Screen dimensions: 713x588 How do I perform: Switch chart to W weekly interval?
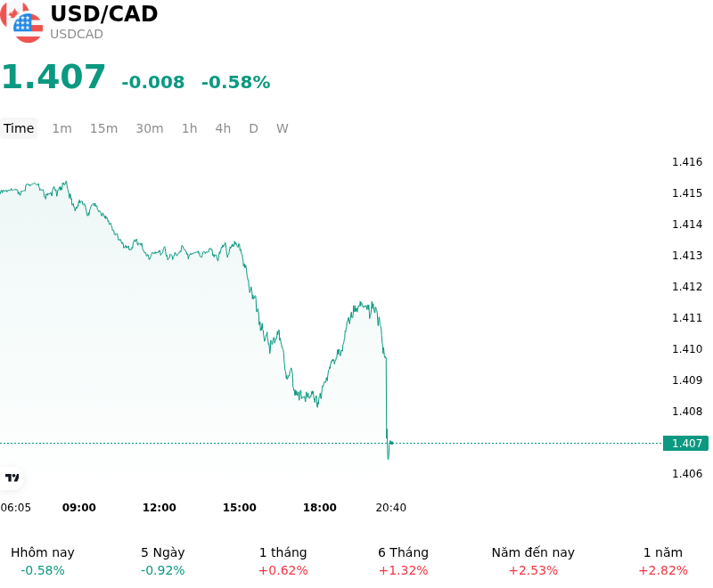pos(283,128)
